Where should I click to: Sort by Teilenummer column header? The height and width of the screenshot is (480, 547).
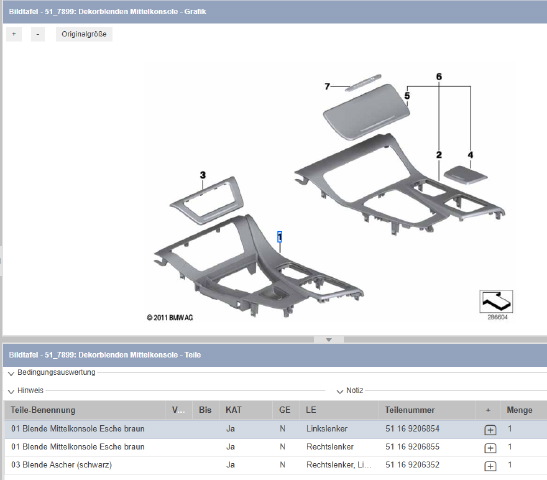[427, 410]
